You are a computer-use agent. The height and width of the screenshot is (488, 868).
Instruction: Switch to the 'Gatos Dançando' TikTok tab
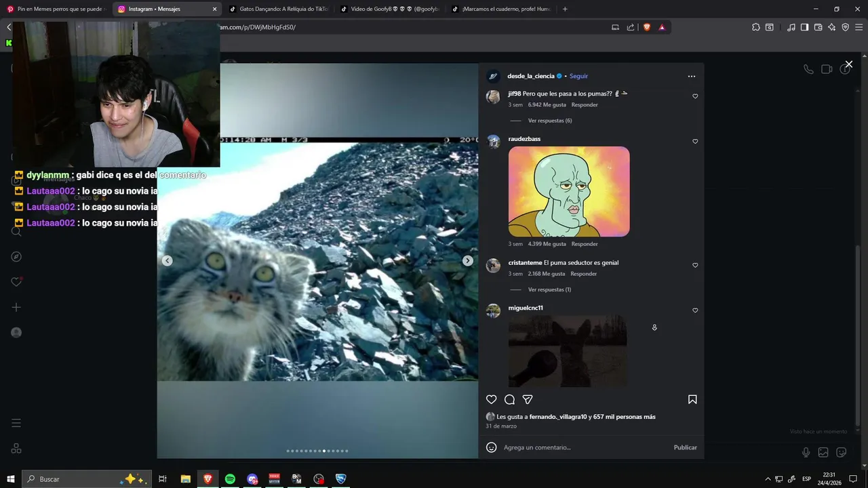278,9
